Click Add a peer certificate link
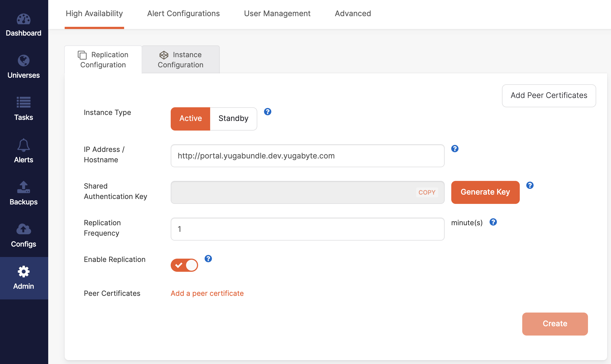 207,293
